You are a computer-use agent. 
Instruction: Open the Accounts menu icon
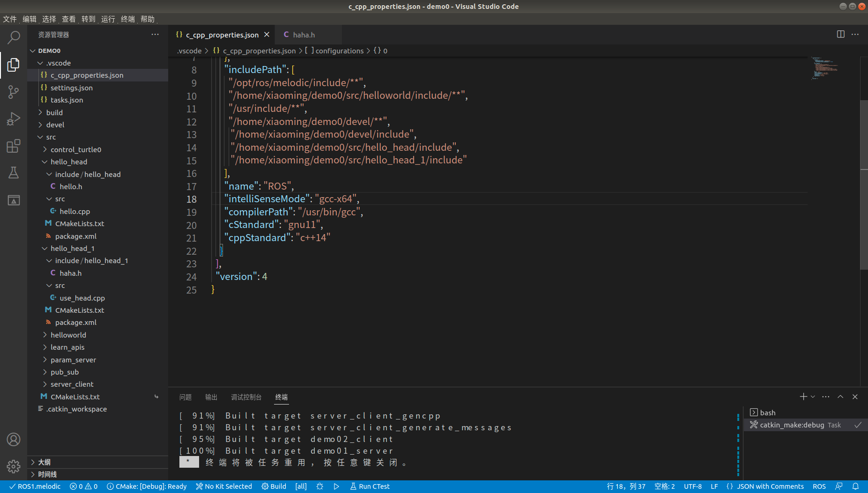(x=14, y=440)
